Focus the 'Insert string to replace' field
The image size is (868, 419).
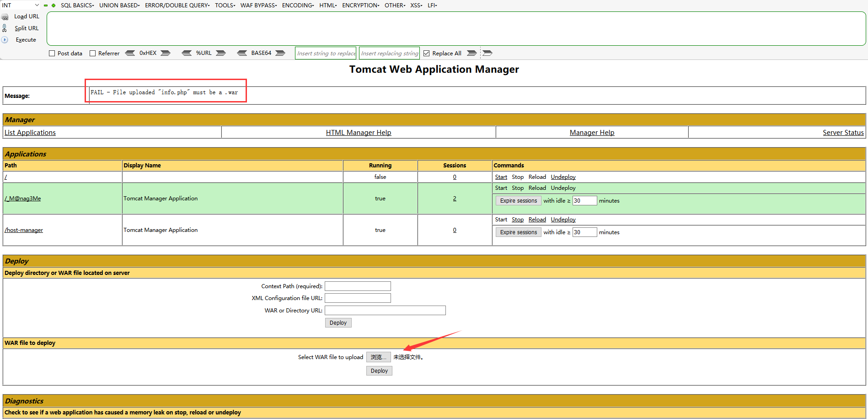pyautogui.click(x=326, y=53)
